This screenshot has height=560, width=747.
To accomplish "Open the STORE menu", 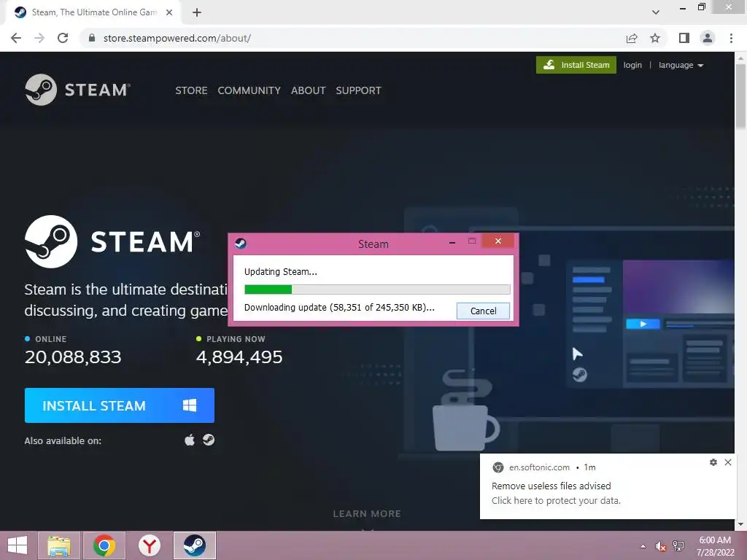I will pos(191,90).
